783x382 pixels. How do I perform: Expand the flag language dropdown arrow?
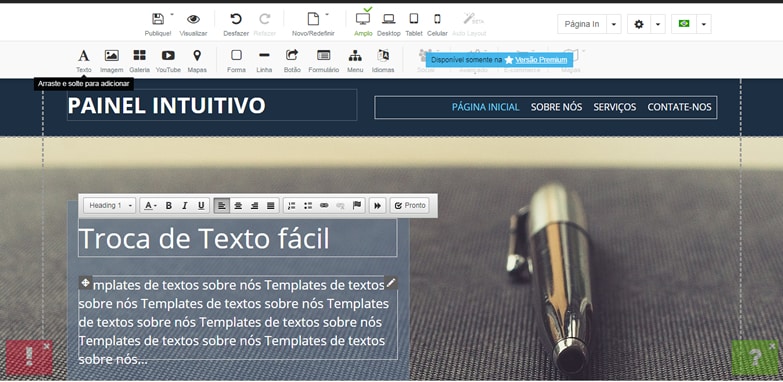(x=704, y=24)
